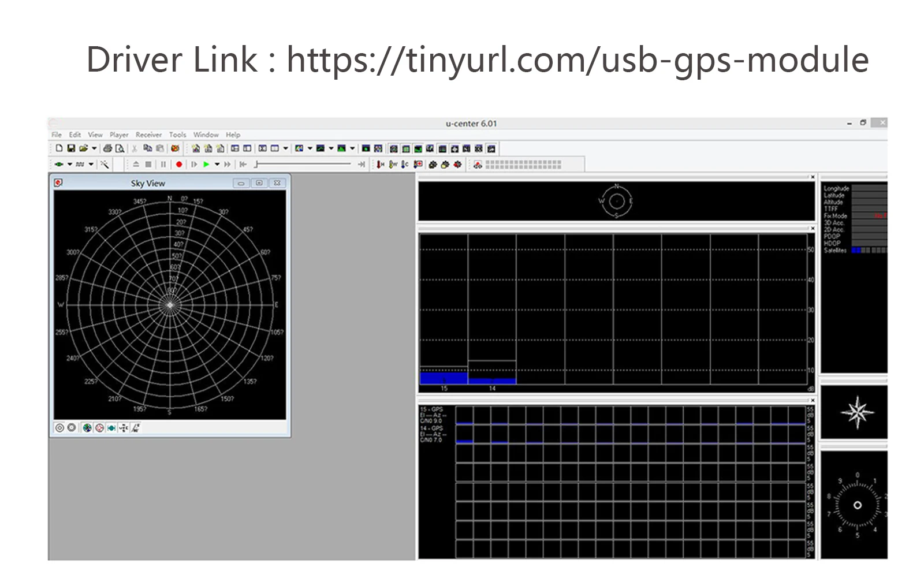Click the globe icon in Sky View toolbar
924x578 pixels.
(x=87, y=428)
